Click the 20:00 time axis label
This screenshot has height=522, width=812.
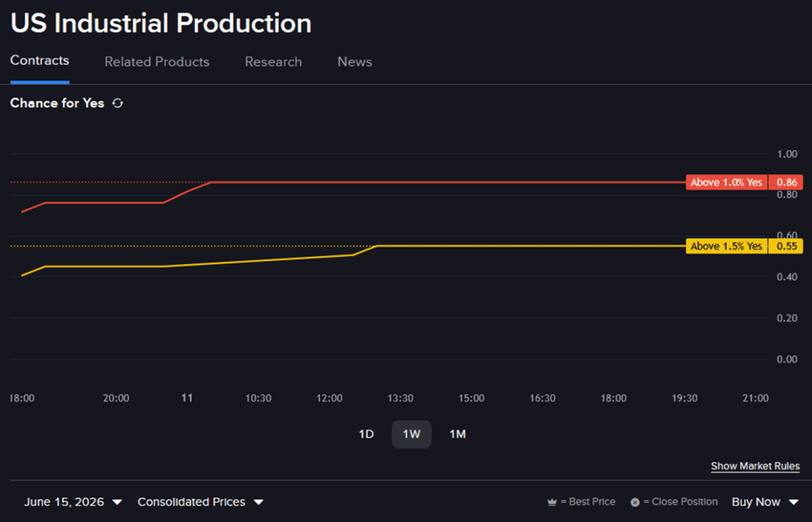click(116, 398)
